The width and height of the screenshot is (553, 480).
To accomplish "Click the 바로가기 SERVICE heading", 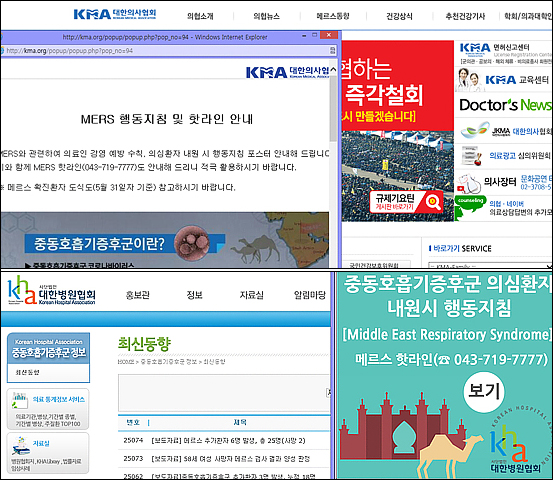I will click(x=460, y=249).
